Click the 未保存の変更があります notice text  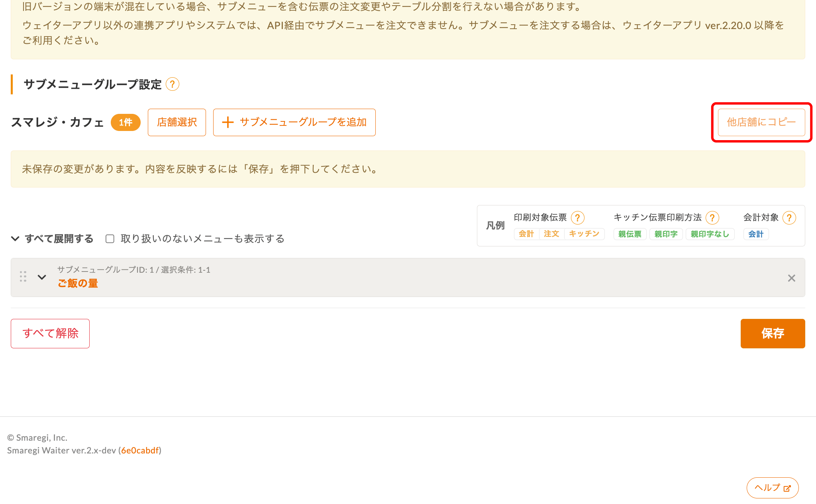coord(200,169)
